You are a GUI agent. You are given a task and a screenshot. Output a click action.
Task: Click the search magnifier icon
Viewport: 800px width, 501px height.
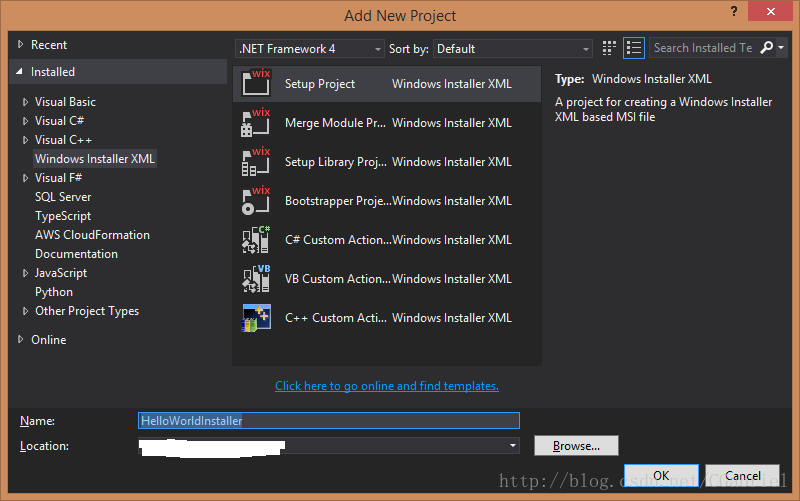766,47
